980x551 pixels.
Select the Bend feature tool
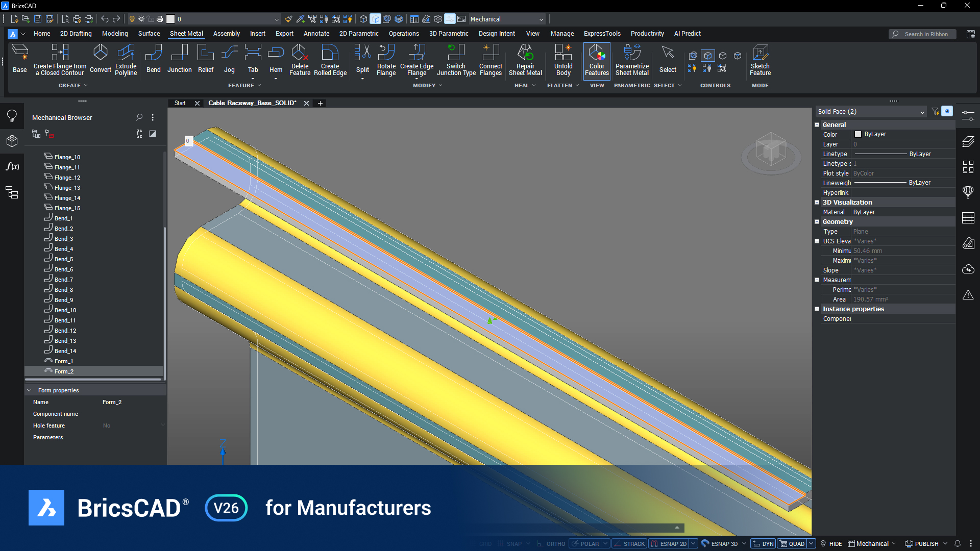(x=153, y=59)
